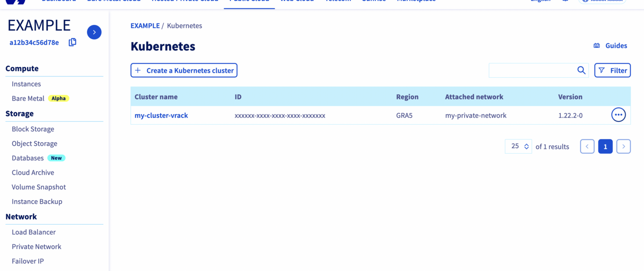644x271 pixels.
Task: Open the English language dropdown
Action: click(x=540, y=1)
